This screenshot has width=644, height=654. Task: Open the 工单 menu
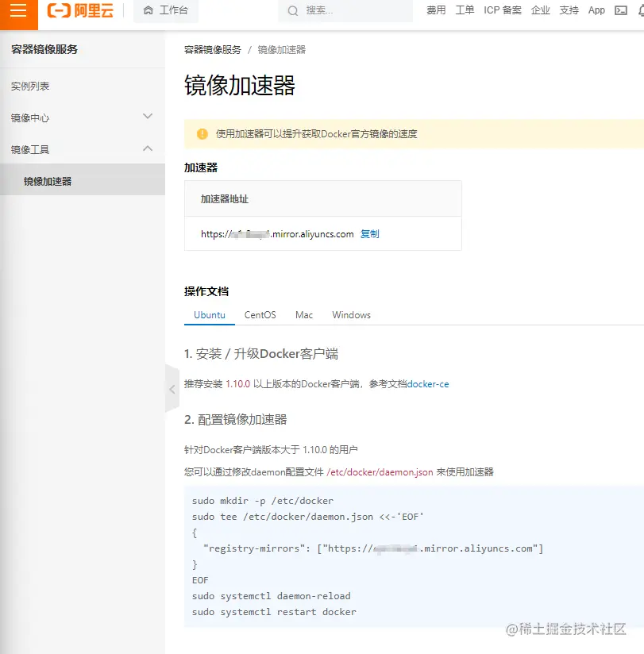[465, 10]
